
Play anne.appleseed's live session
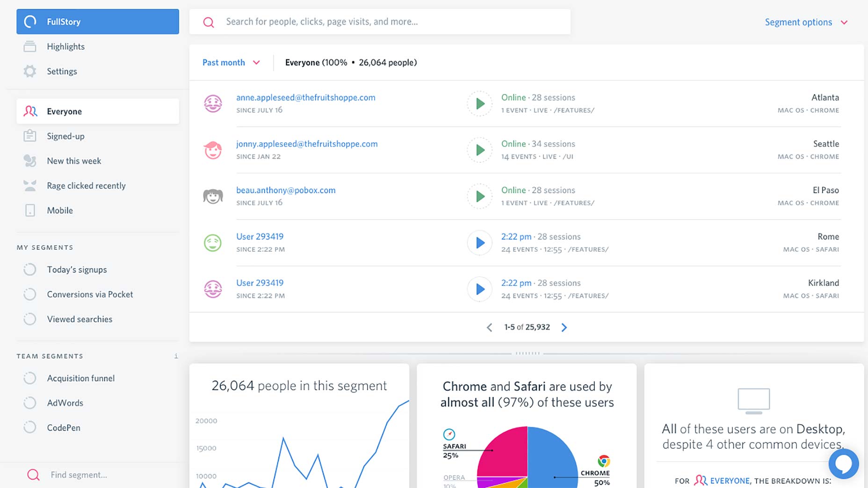click(479, 103)
